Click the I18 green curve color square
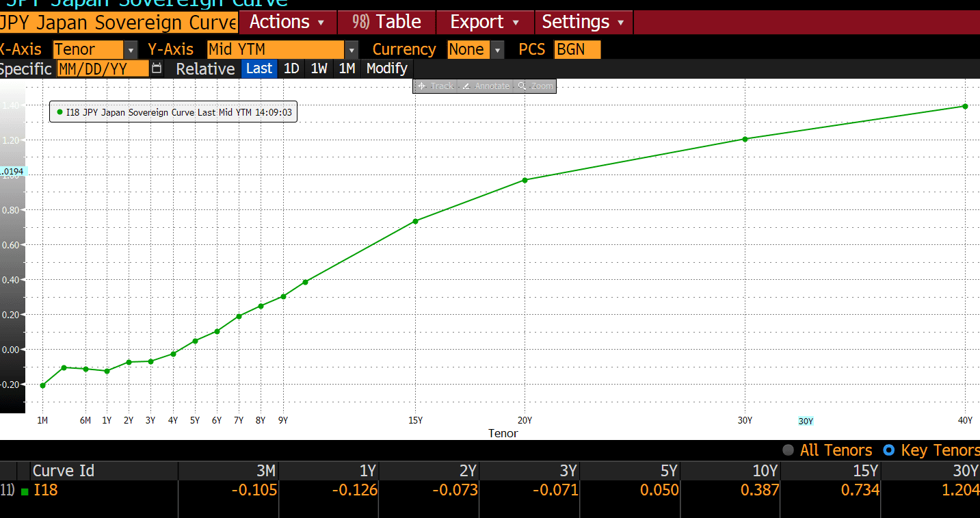The height and width of the screenshot is (518, 980). (x=26, y=491)
